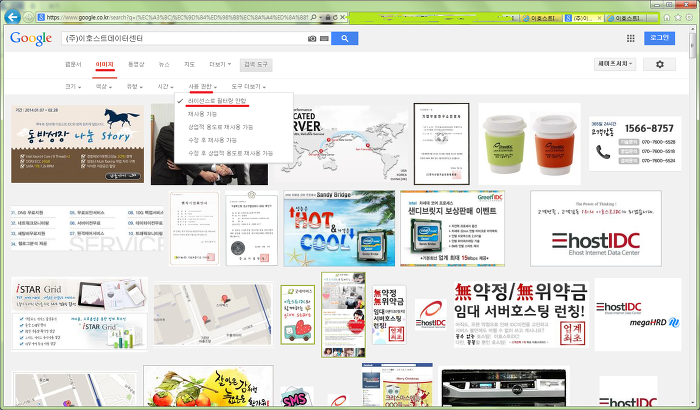Open the iSTAR Grid thumbnail
The height and width of the screenshot is (410, 700).
point(79,314)
